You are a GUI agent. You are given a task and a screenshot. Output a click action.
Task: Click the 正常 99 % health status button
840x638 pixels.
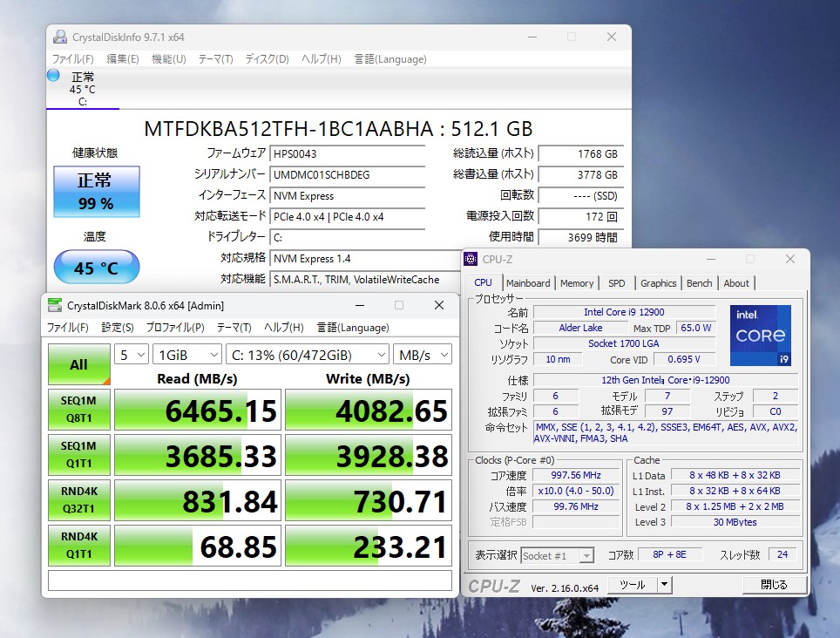(x=97, y=192)
